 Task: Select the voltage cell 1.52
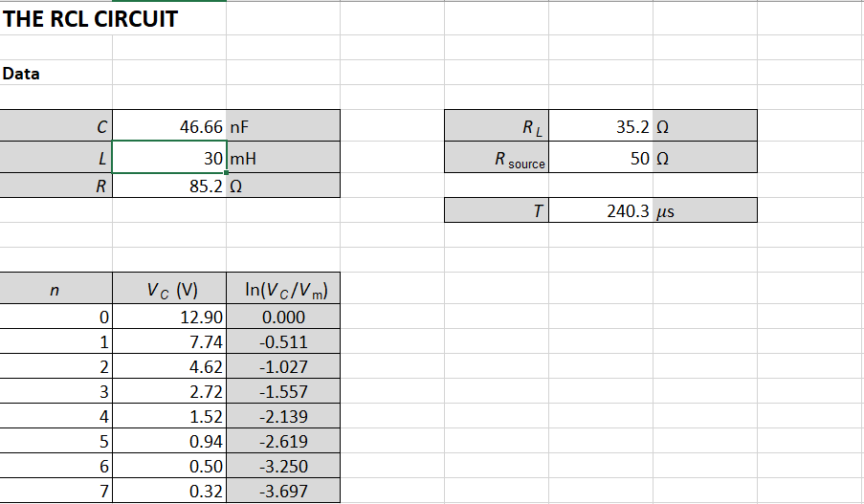169,416
